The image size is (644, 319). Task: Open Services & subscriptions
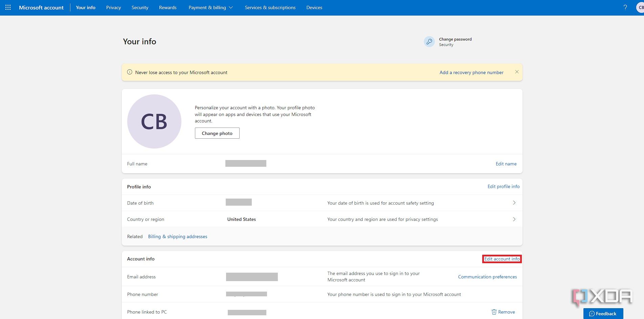tap(270, 7)
